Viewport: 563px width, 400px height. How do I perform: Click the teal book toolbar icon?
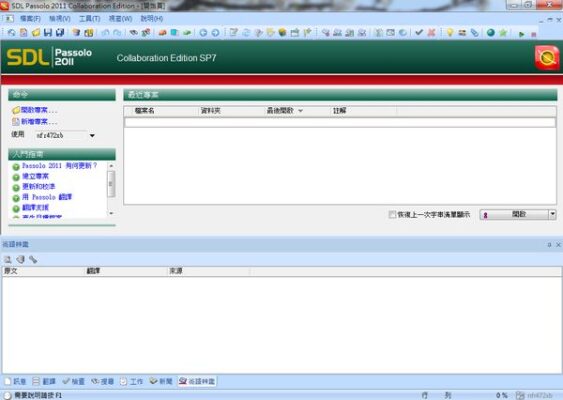tap(175, 33)
